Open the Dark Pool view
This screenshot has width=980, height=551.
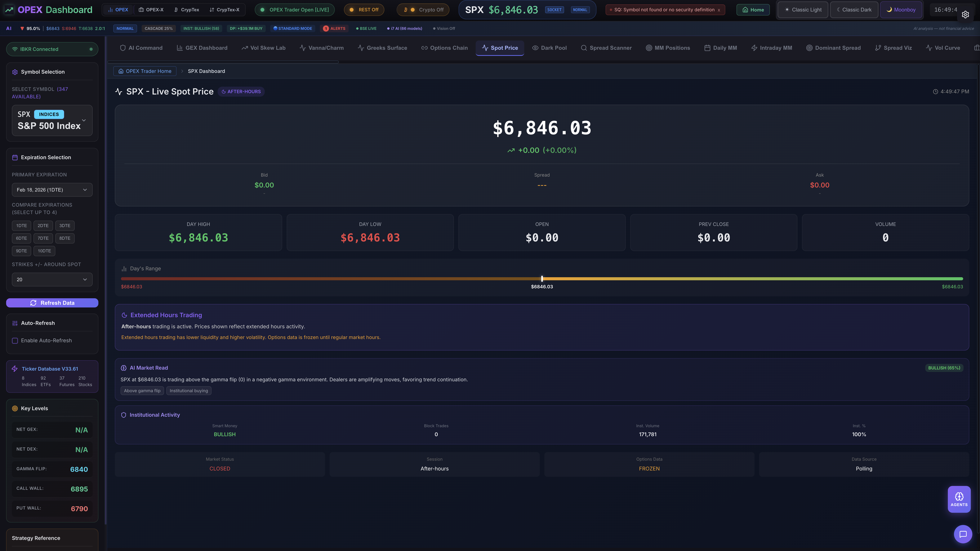pyautogui.click(x=549, y=48)
